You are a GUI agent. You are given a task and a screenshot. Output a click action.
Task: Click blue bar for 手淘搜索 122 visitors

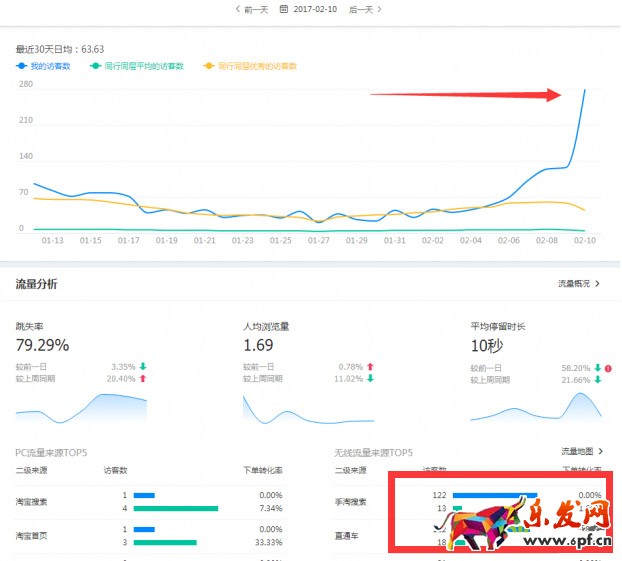[x=494, y=494]
